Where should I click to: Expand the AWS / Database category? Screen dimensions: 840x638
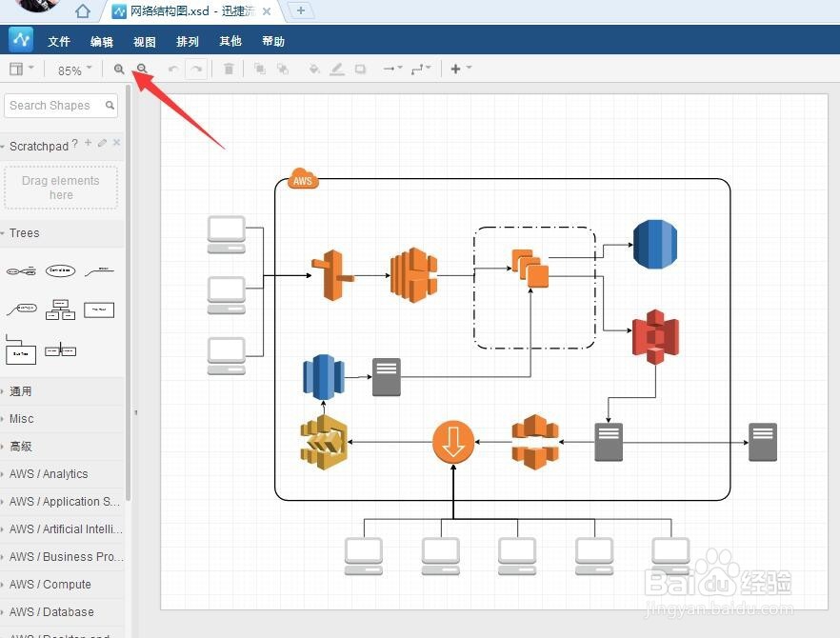coord(62,611)
